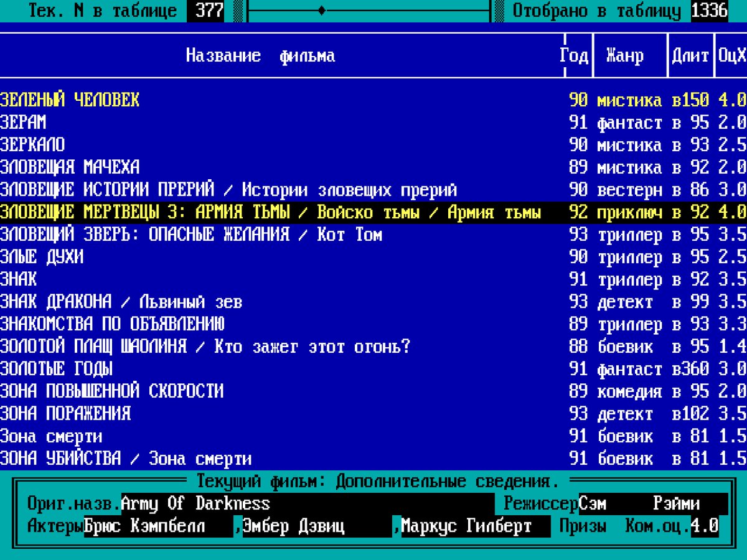747x560 pixels.
Task: Select the lowercase 'Зона смерти' row
Action: [374, 436]
